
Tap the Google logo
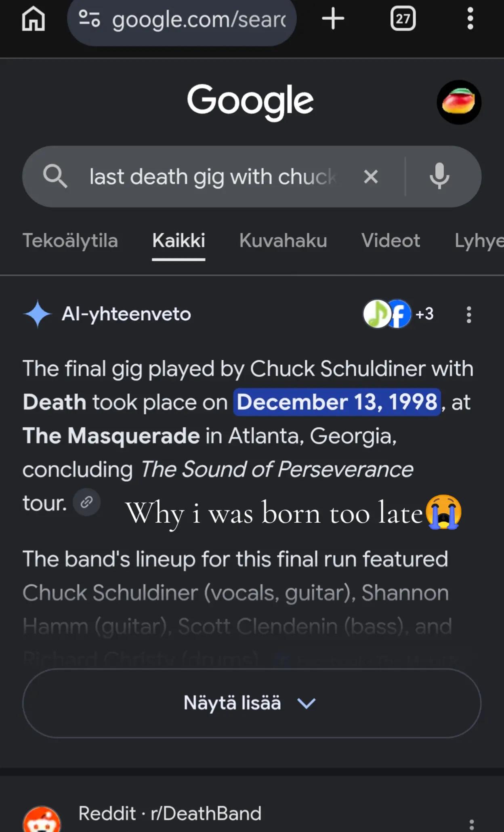(x=250, y=102)
